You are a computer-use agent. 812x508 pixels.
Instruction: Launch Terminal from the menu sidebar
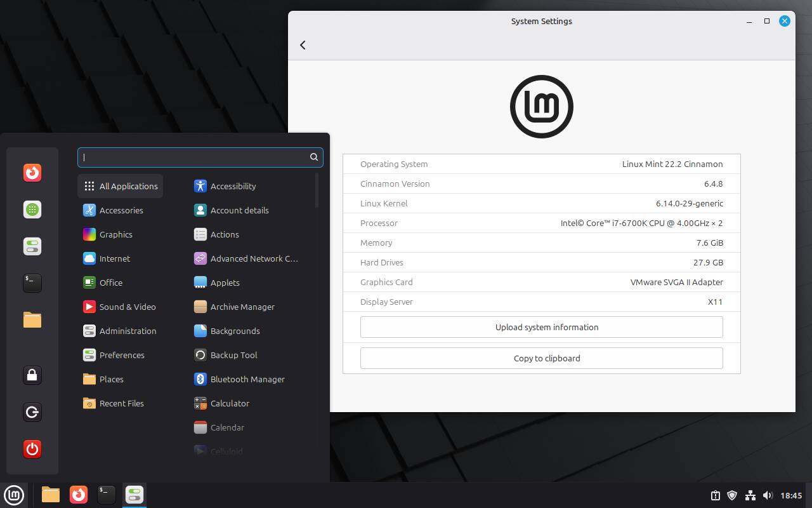(32, 283)
